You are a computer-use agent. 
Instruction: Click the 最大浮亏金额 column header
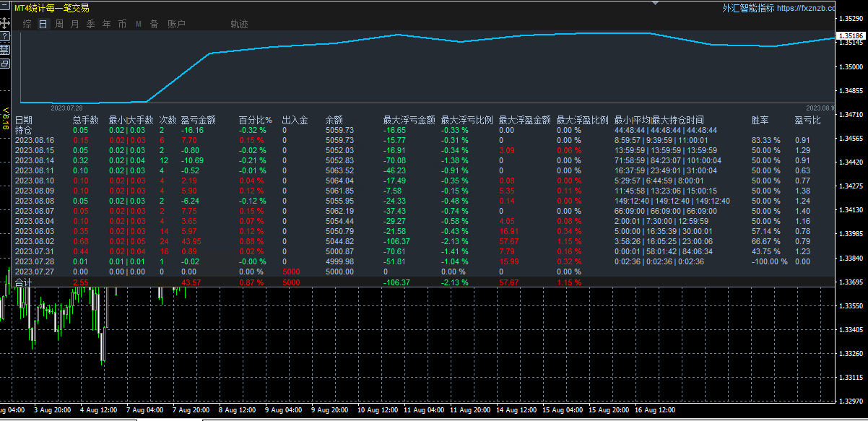pos(409,120)
